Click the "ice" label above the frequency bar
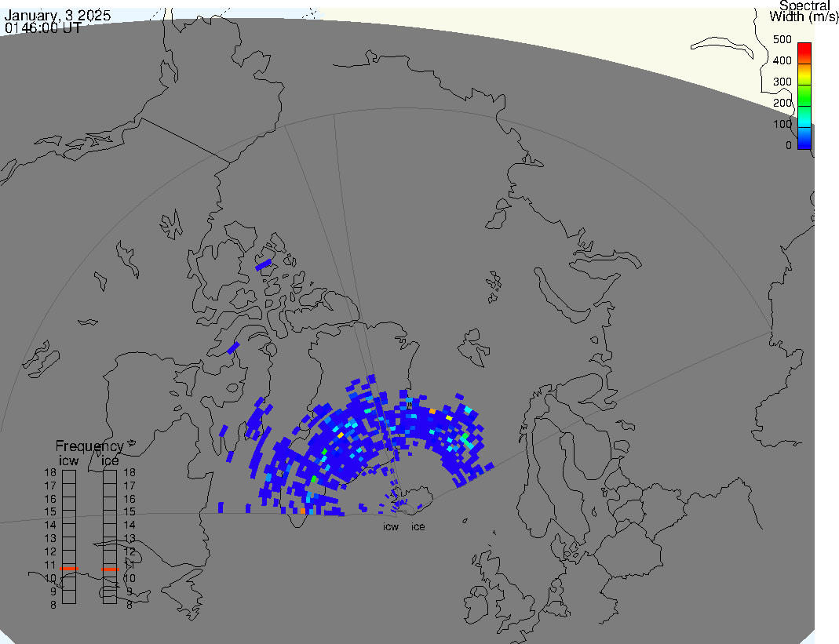Viewport: 839px width, 644px height. pyautogui.click(x=110, y=460)
